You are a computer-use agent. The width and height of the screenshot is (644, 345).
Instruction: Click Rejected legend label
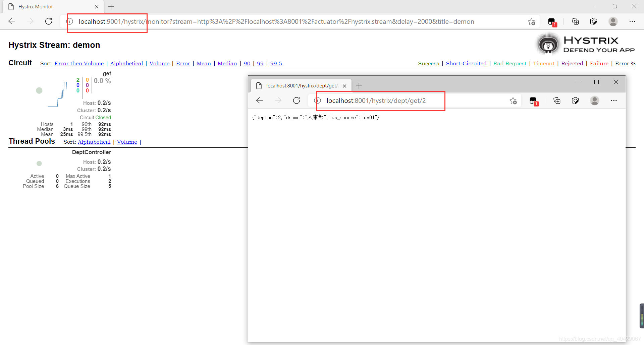pyautogui.click(x=572, y=64)
